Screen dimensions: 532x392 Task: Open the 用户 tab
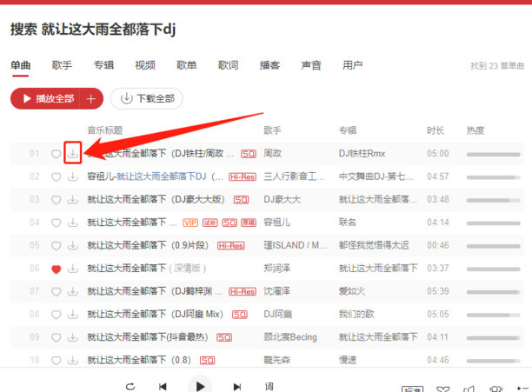tap(353, 65)
